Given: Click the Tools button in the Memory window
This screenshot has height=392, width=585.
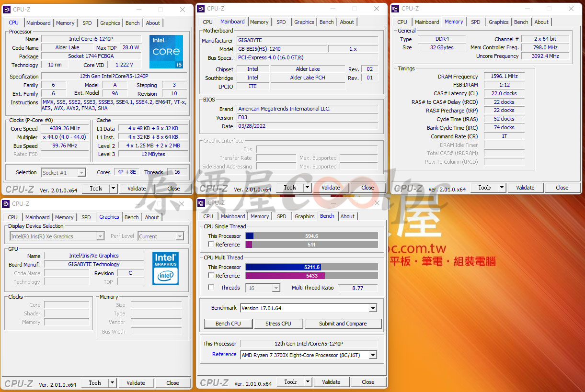Looking at the screenshot, I should tap(484, 188).
